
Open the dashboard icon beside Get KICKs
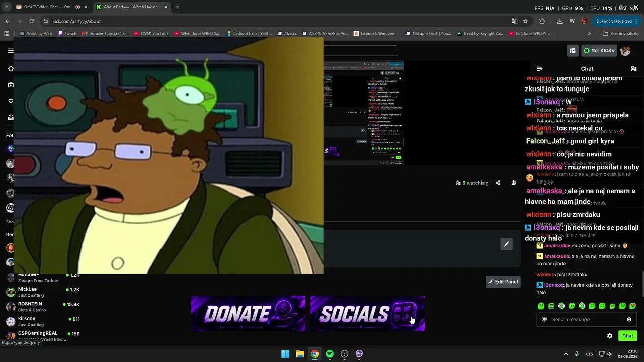click(x=573, y=51)
